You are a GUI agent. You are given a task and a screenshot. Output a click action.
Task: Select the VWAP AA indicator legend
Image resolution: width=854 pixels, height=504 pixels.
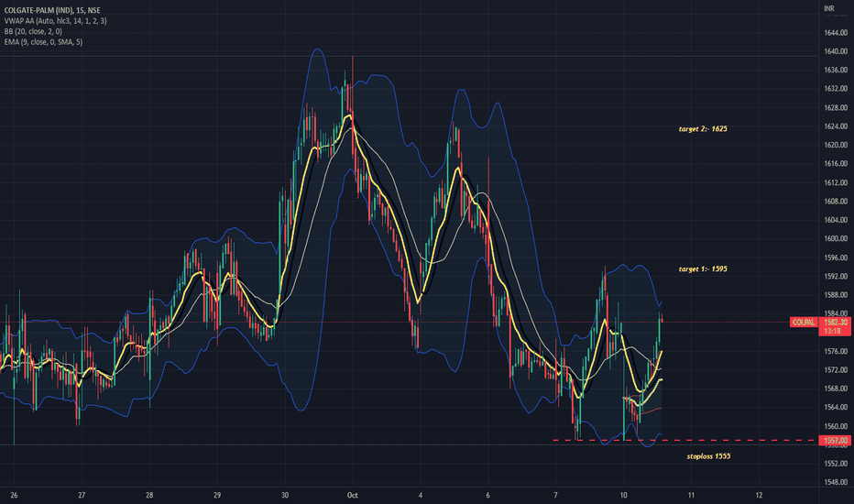click(x=56, y=21)
